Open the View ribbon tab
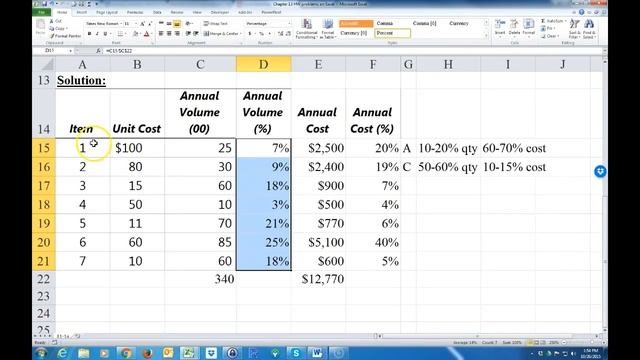Screen dimensions: 640x360 [197, 12]
